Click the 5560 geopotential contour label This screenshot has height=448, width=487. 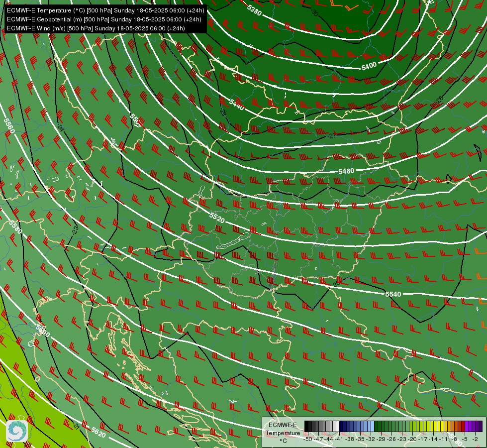(x=9, y=126)
